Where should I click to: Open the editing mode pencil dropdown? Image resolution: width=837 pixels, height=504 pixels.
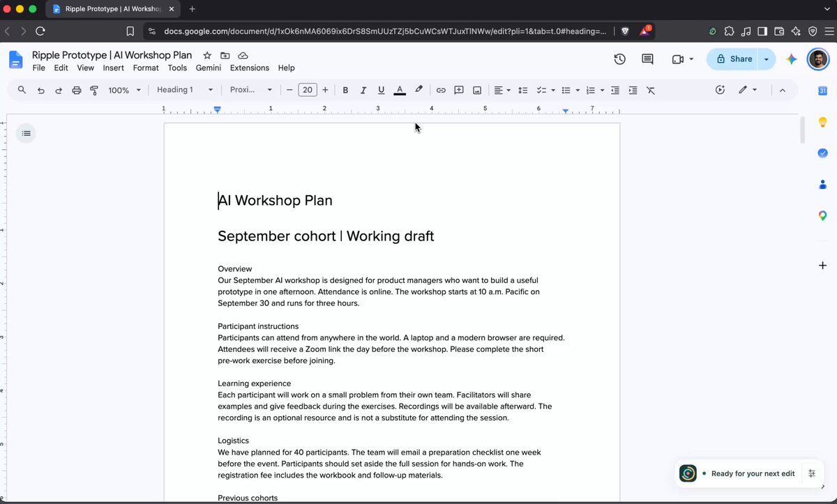(747, 90)
